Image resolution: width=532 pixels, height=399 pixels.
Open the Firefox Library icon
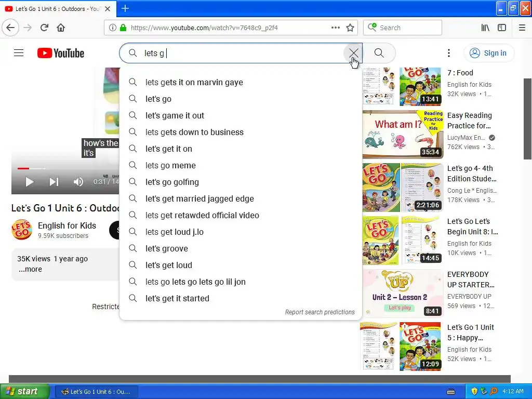[486, 28]
